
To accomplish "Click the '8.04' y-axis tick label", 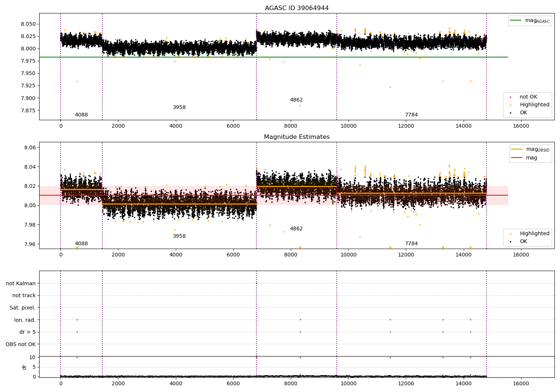I will [29, 167].
